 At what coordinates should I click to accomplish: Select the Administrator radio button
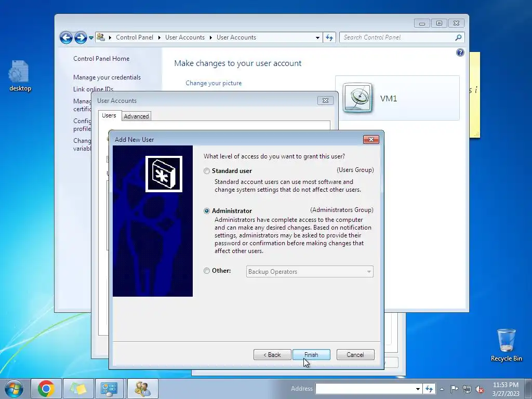(x=207, y=211)
